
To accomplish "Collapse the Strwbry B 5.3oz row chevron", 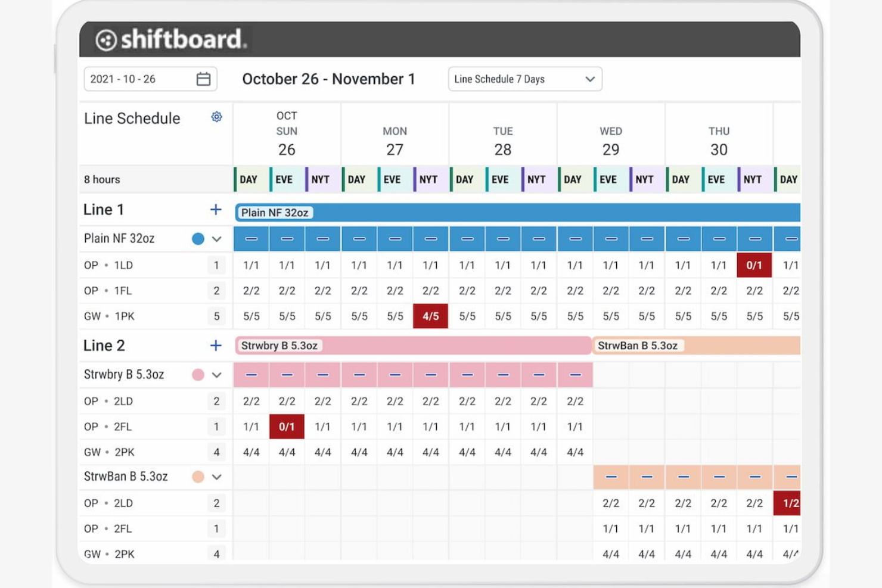I will (x=217, y=375).
